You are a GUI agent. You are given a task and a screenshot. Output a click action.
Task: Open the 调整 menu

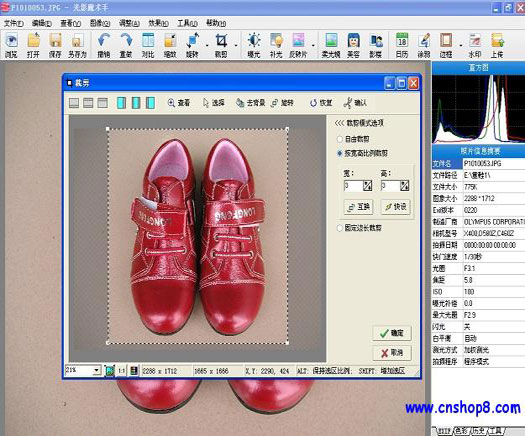pos(129,23)
